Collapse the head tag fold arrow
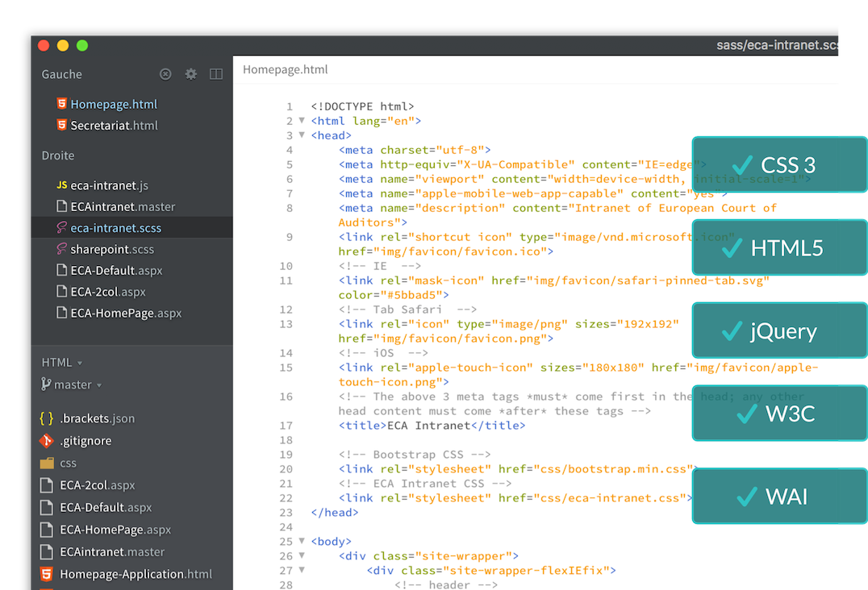This screenshot has width=868, height=590. point(302,135)
